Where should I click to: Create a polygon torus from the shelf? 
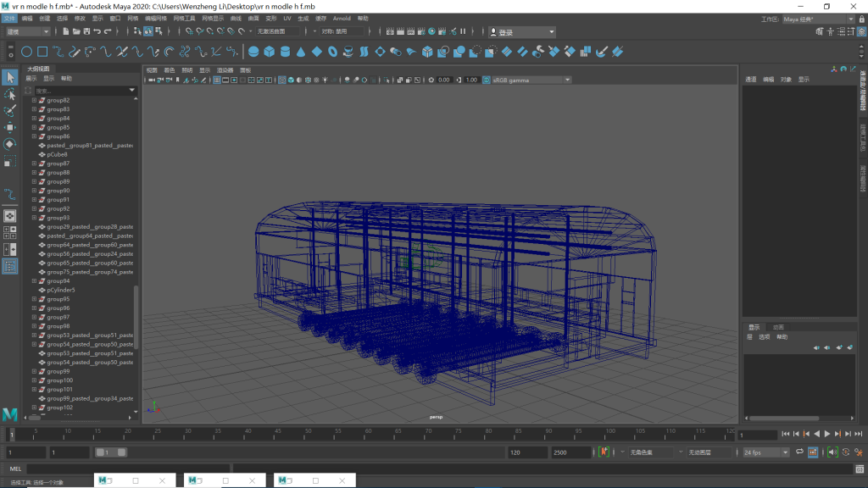(332, 52)
